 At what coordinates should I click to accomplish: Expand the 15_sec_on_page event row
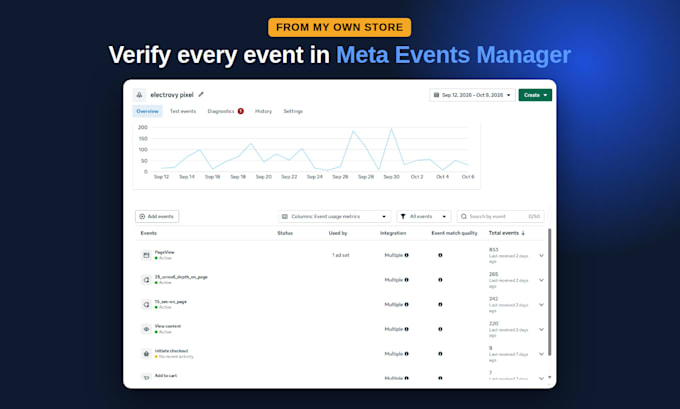[x=541, y=305]
